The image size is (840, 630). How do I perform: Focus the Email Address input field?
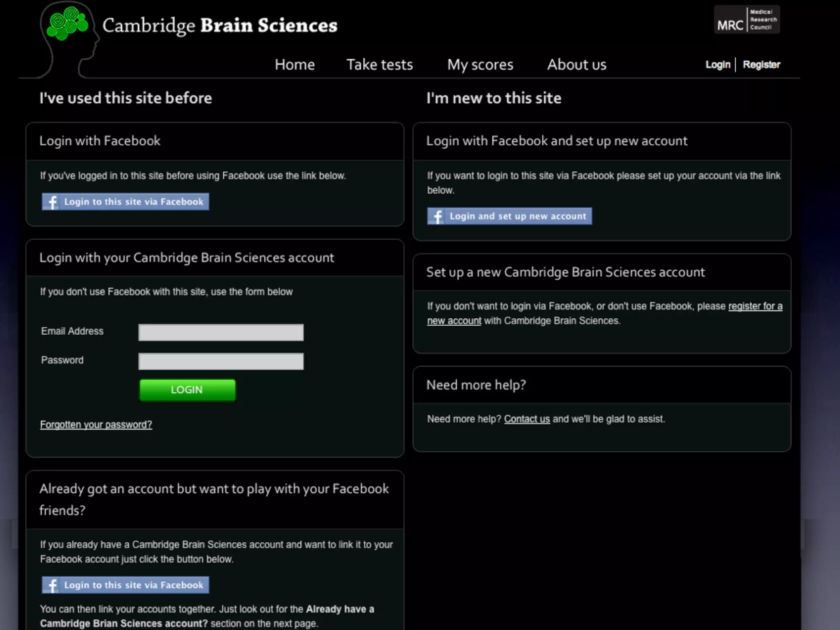(x=221, y=332)
